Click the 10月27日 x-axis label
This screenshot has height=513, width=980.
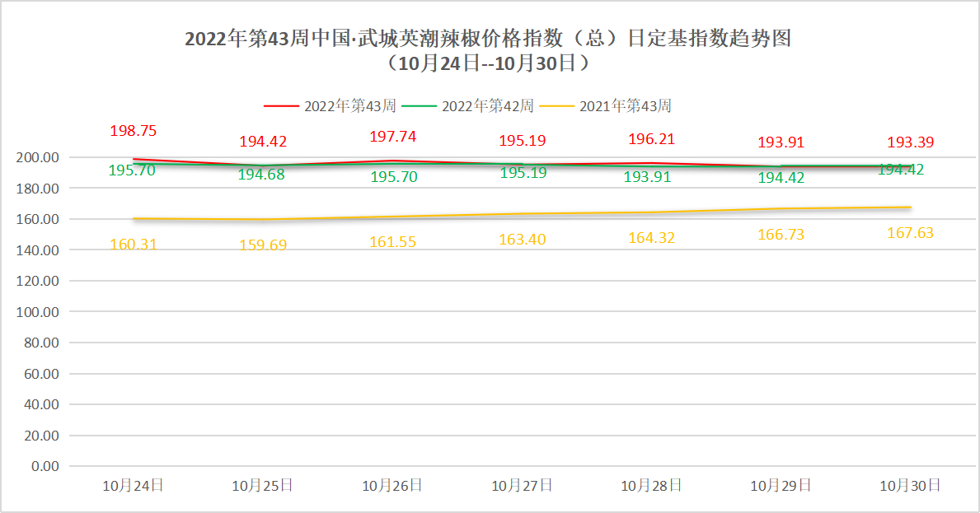(x=522, y=486)
